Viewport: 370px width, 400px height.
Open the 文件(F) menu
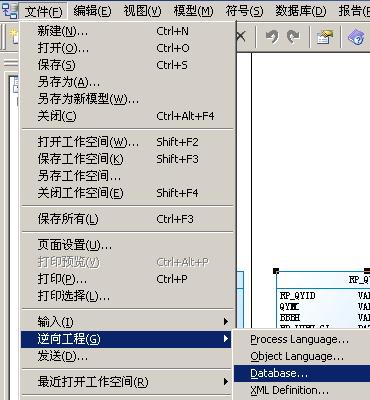tap(43, 12)
